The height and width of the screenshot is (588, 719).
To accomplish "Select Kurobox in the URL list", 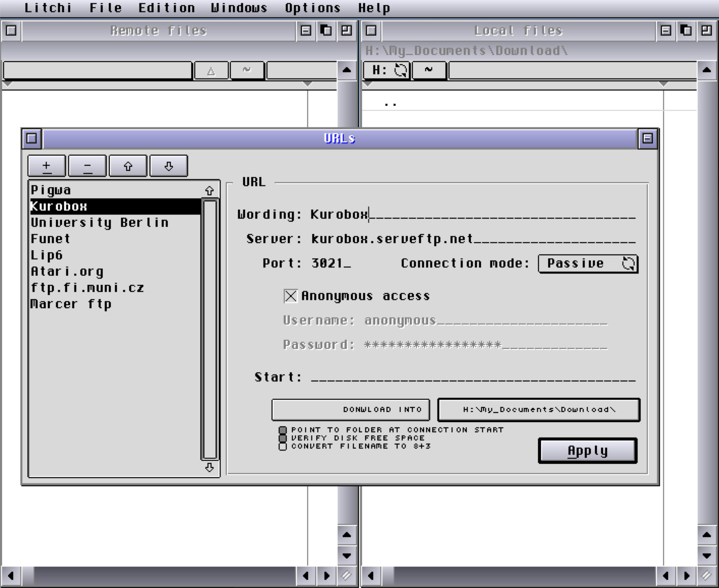I will point(115,207).
